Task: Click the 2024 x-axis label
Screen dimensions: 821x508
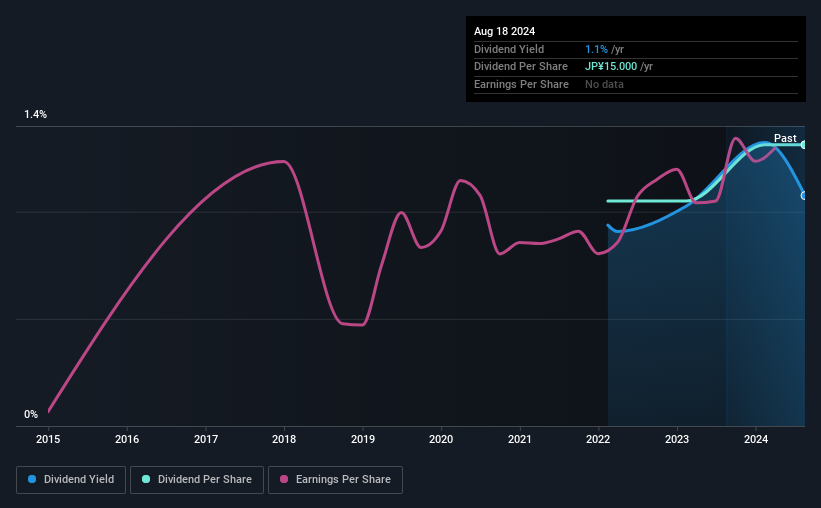Action: coord(756,439)
